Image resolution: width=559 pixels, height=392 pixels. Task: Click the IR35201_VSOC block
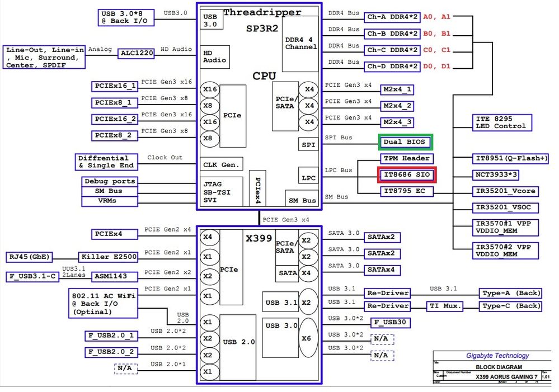[505, 208]
